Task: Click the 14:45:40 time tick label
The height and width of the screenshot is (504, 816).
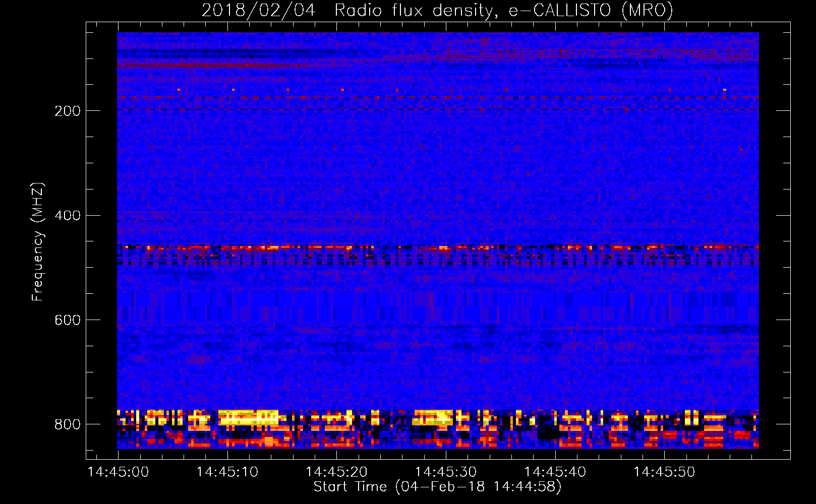Action: tap(555, 472)
